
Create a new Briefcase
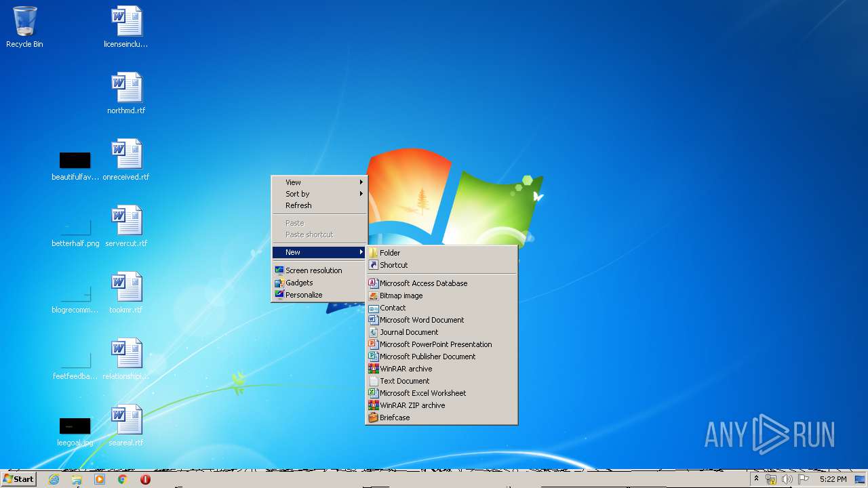[x=441, y=418]
